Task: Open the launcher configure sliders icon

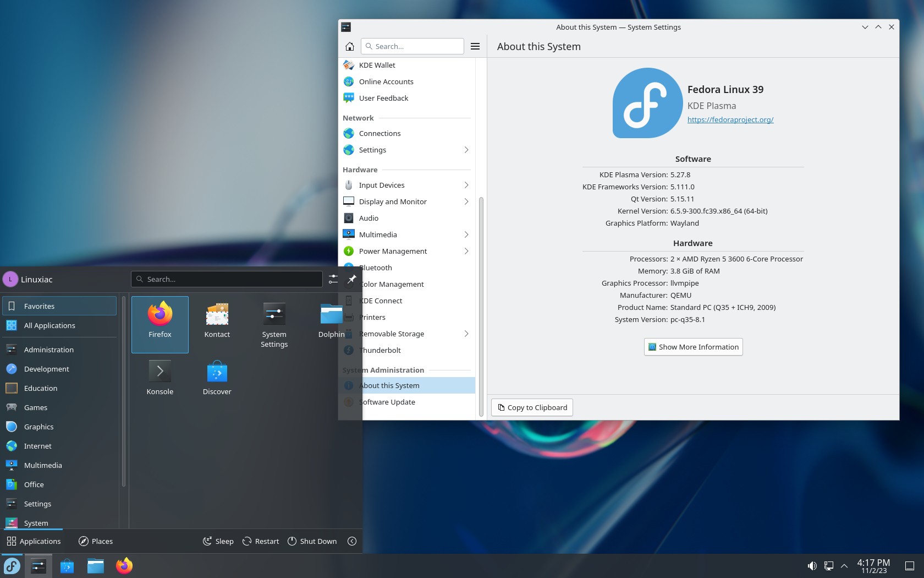Action: point(333,279)
